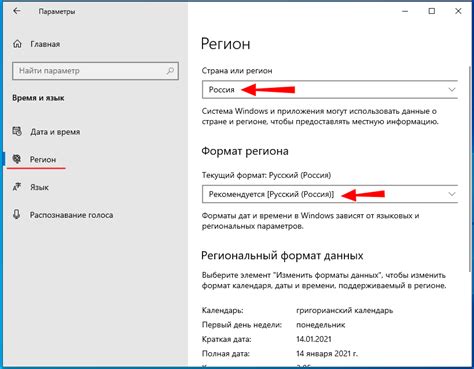The width and height of the screenshot is (474, 369).
Task: Go back with the arrow icon
Action: pos(17,11)
